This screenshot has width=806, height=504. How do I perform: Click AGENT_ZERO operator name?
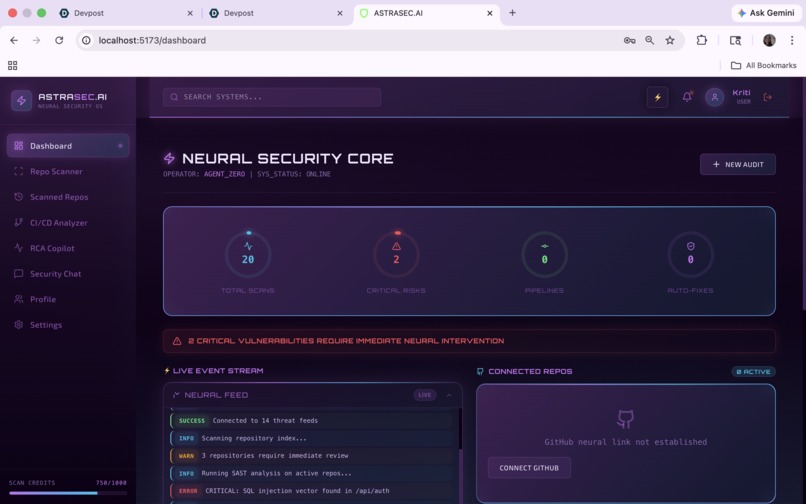[224, 174]
